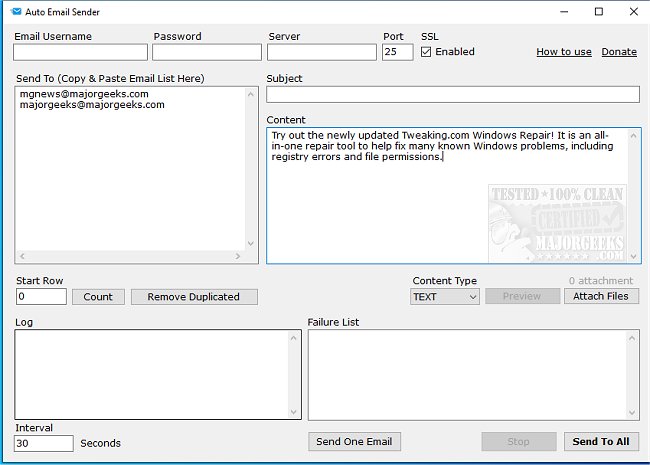
Task: Click the Send To list scroll-left arrow
Action: coord(22,257)
